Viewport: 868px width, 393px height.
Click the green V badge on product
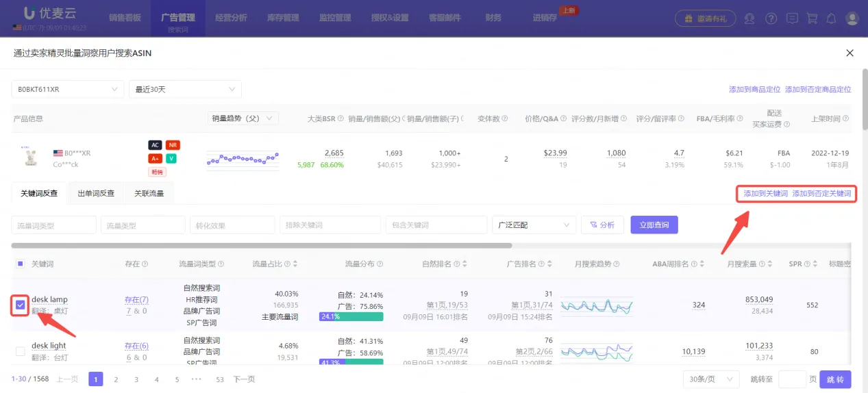click(x=171, y=159)
